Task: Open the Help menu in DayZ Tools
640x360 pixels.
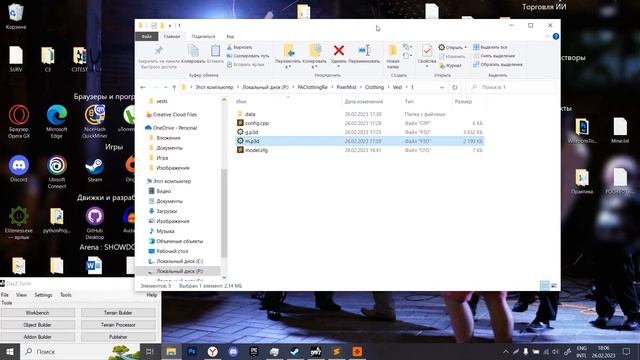Action: point(152,295)
